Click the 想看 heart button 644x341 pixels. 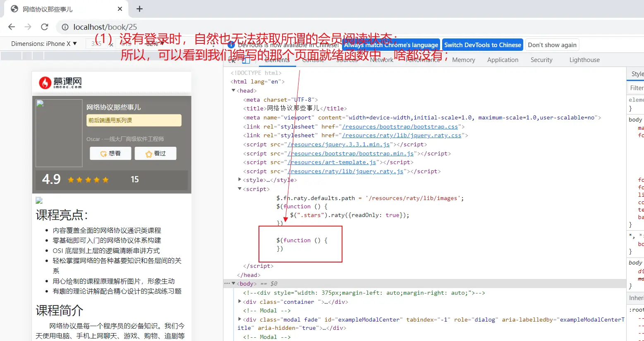[110, 153]
